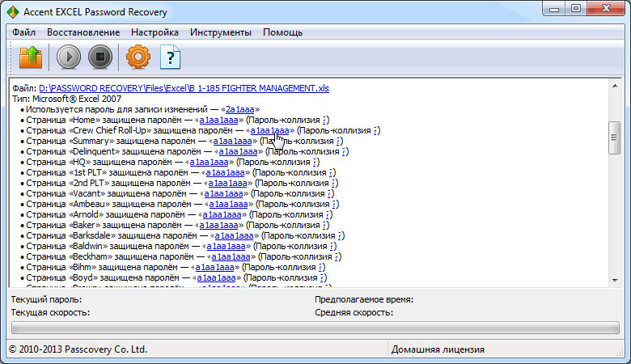Click the write-protection password link «2a1aaa»
This screenshot has height=364, width=631.
coord(242,108)
